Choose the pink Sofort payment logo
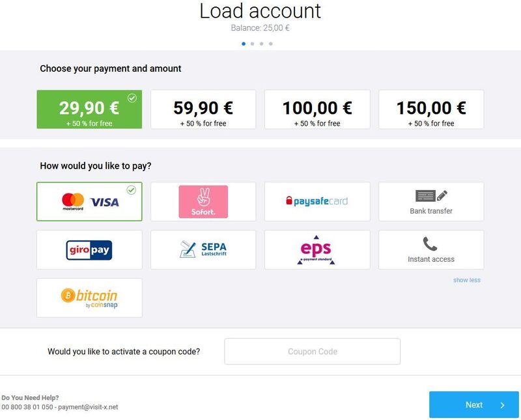Image resolution: width=521 pixels, height=420 pixels. (203, 202)
